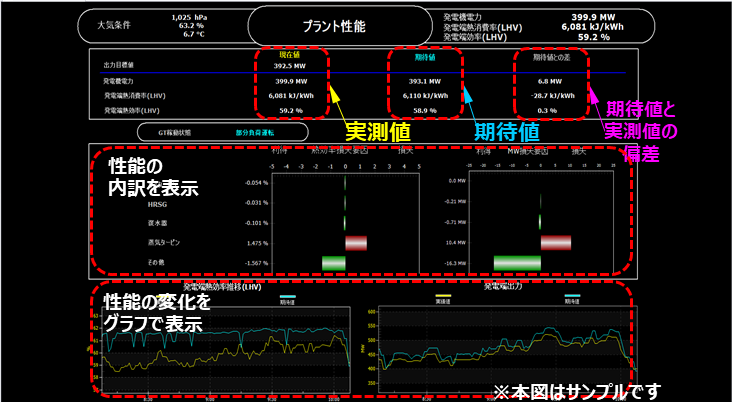Click the 出力目標値 row label
Screen dimensions: 732x415
(x=118, y=65)
